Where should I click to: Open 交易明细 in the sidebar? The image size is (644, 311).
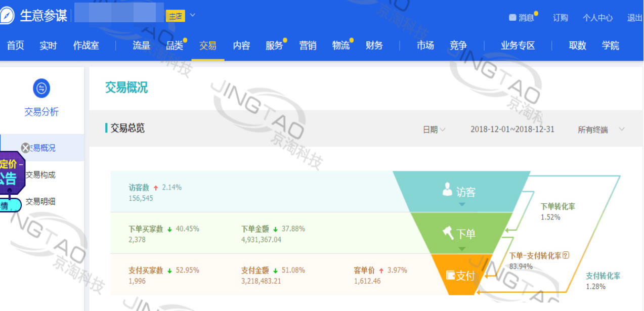(40, 201)
